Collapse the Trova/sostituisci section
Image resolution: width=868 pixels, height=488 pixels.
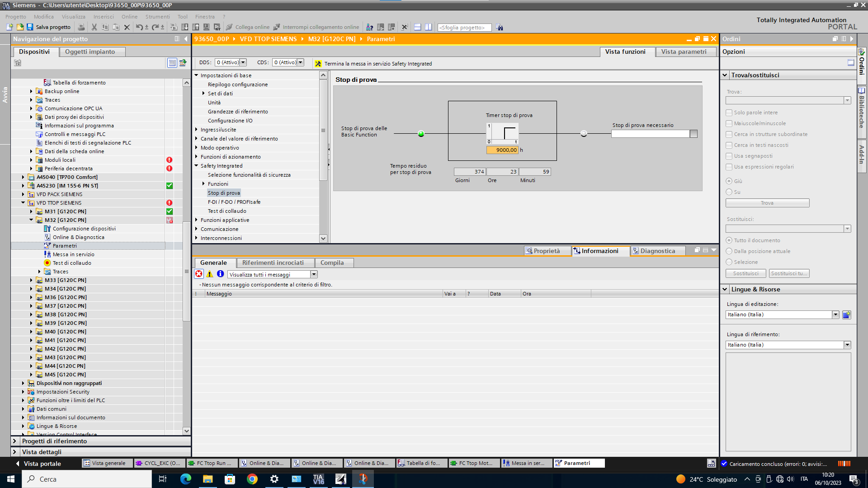tap(725, 75)
